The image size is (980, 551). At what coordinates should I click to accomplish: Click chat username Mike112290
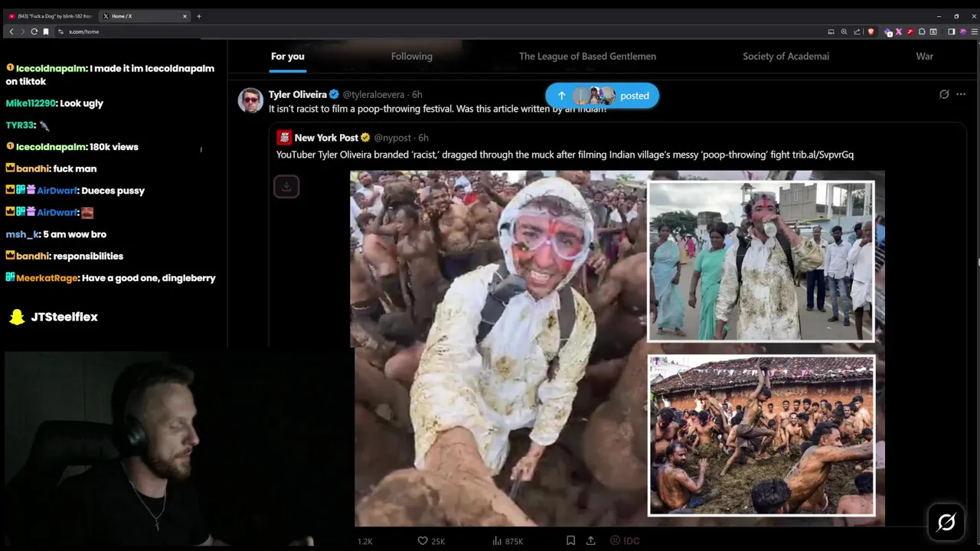[x=30, y=103]
